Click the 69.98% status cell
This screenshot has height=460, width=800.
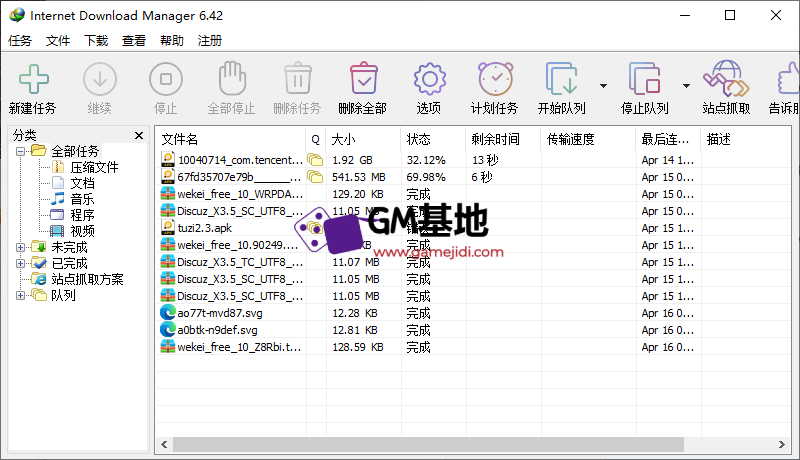click(426, 177)
